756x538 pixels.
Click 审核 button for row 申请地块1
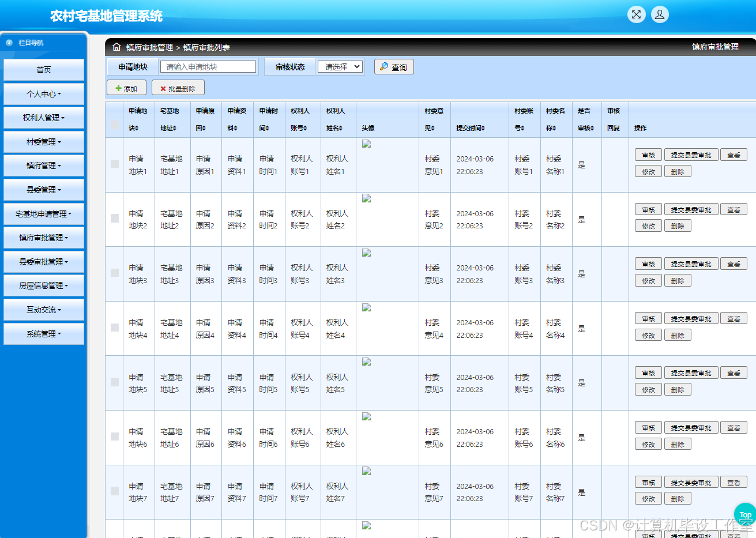649,155
